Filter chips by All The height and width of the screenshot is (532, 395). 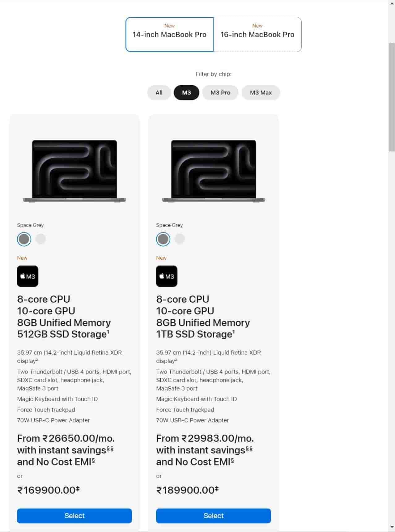pyautogui.click(x=159, y=92)
